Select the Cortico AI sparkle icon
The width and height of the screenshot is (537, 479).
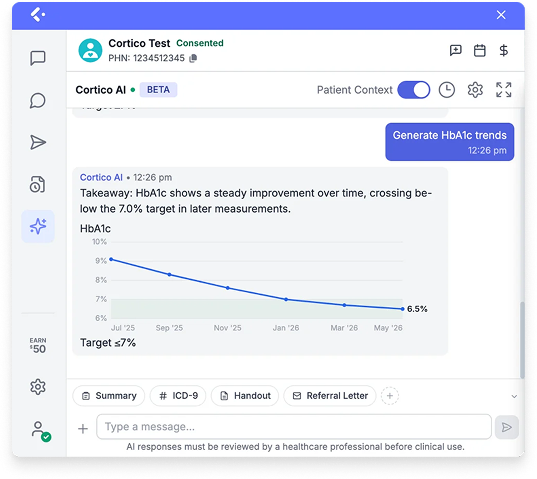(x=38, y=226)
